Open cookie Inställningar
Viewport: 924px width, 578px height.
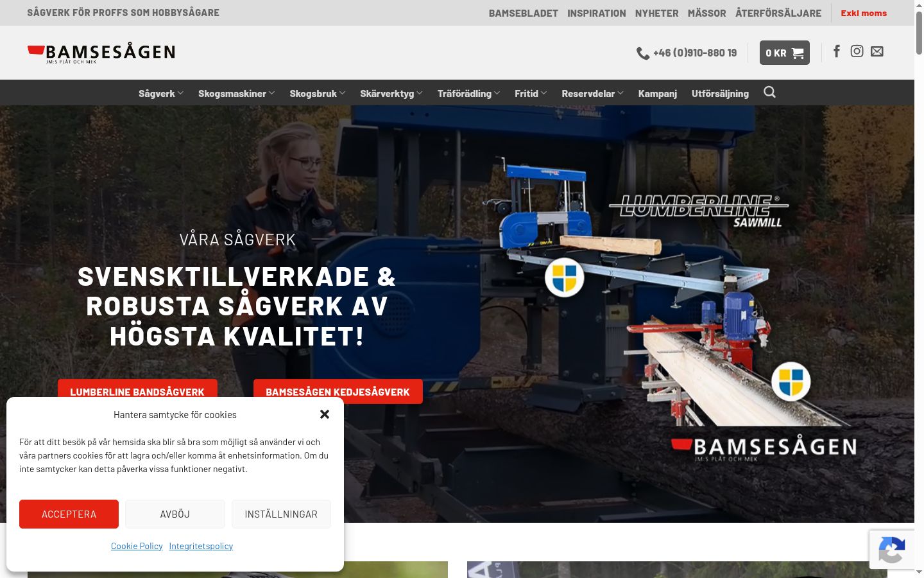coord(281,514)
